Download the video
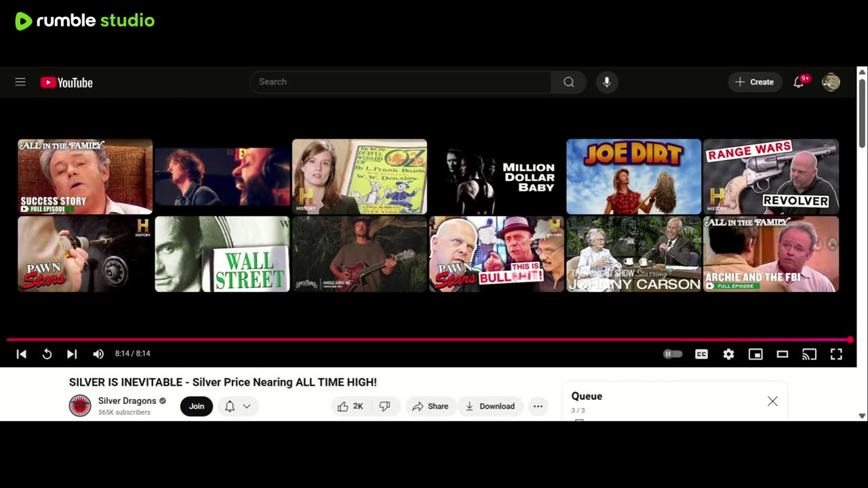The height and width of the screenshot is (488, 868). tap(490, 406)
